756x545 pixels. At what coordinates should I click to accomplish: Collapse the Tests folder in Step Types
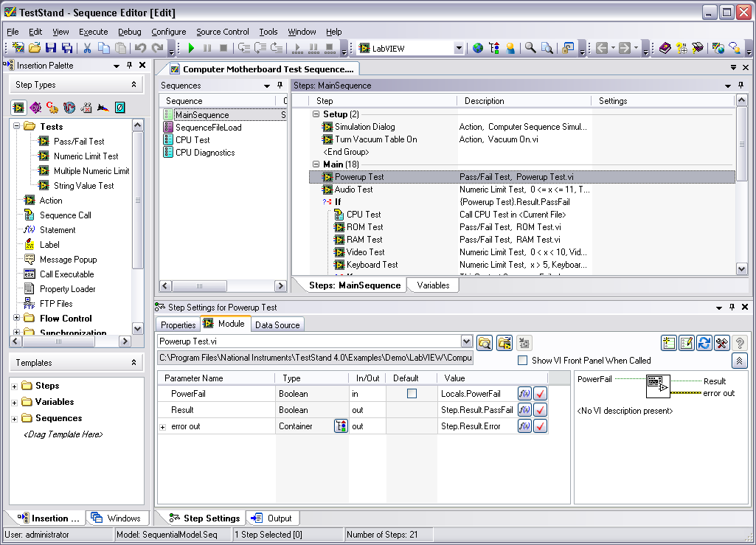coord(17,127)
